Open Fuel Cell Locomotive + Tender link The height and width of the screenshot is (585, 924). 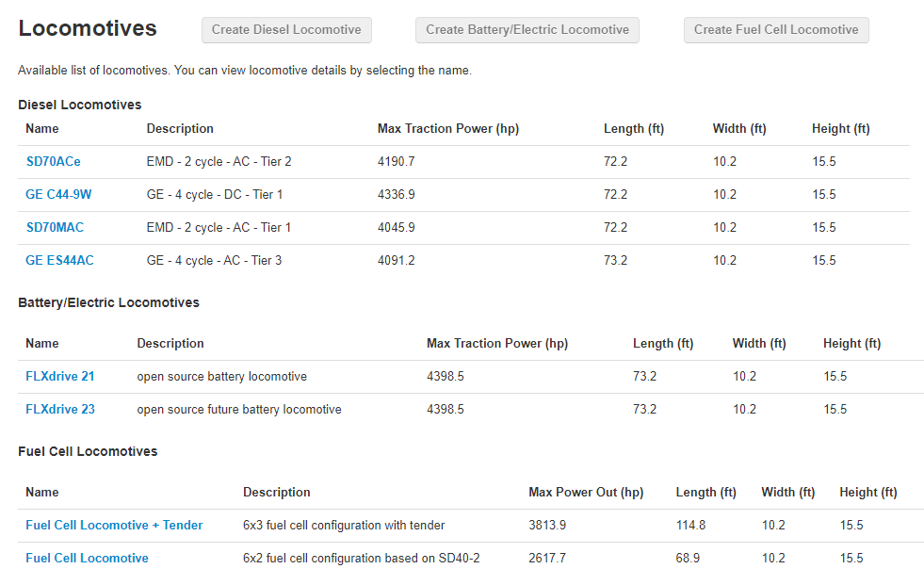click(x=114, y=525)
